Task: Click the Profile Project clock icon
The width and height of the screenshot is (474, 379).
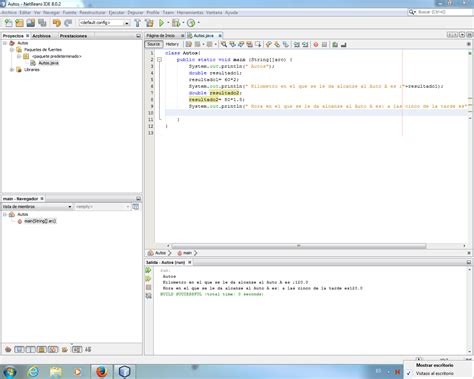Action: point(191,23)
